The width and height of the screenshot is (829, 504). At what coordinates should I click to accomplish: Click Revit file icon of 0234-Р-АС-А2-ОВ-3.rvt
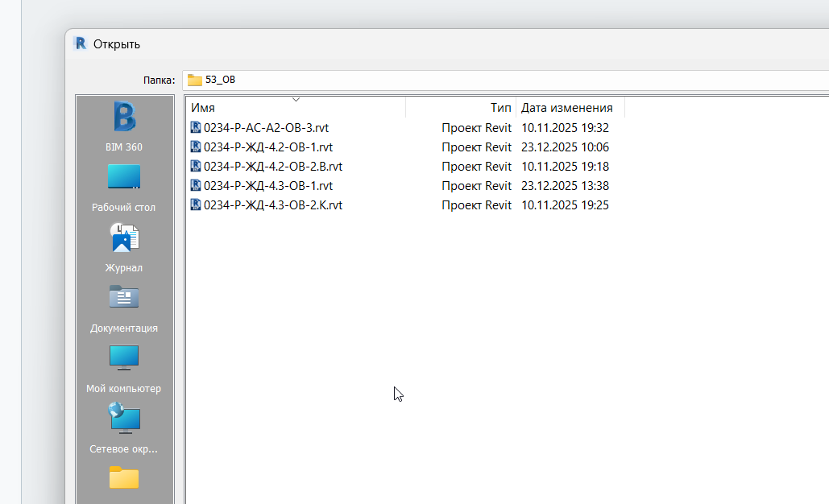click(x=196, y=127)
